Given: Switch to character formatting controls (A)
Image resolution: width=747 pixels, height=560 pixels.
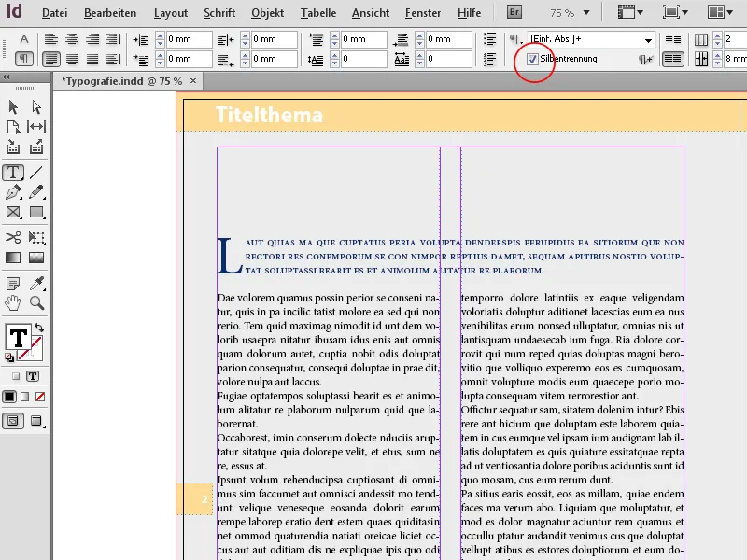Looking at the screenshot, I should 24,39.
